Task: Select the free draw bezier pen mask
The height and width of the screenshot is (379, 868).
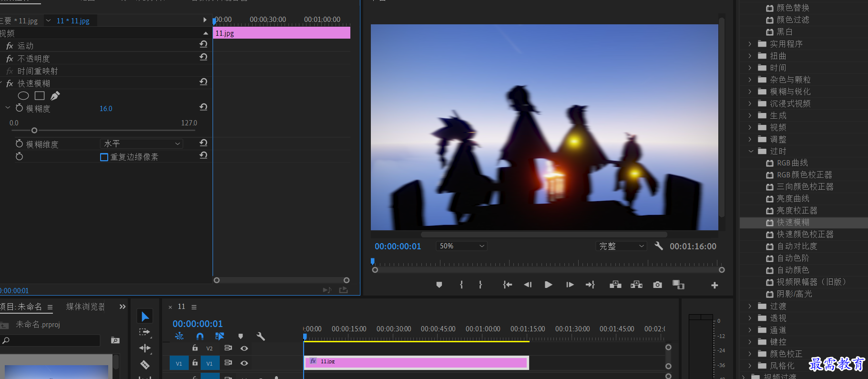Action: click(x=55, y=96)
